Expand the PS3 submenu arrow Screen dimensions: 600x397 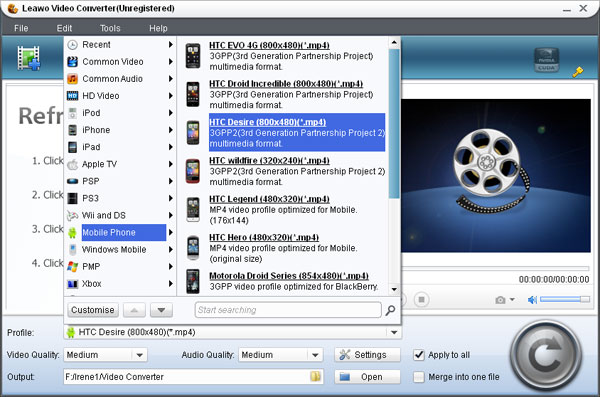tap(171, 198)
